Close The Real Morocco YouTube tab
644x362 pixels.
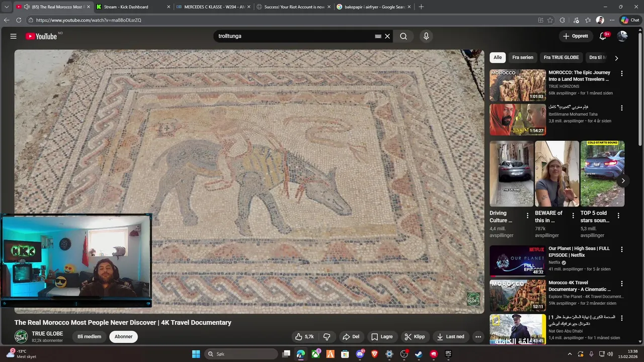88,7
